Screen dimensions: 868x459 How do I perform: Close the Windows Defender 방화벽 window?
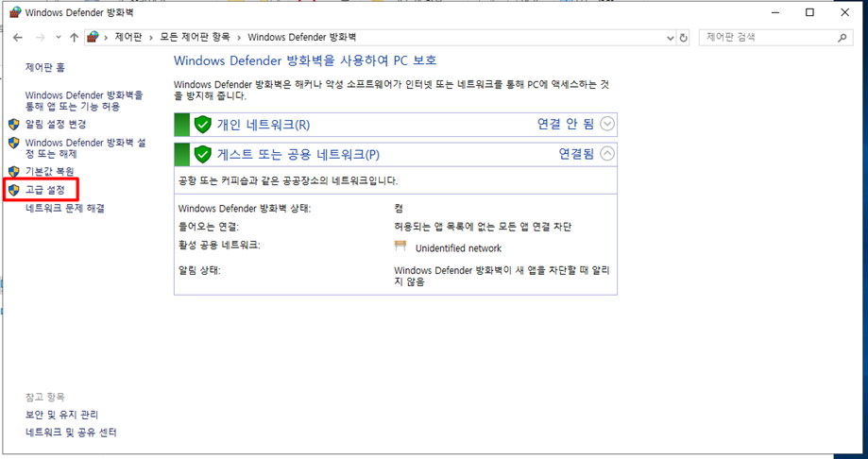(844, 12)
